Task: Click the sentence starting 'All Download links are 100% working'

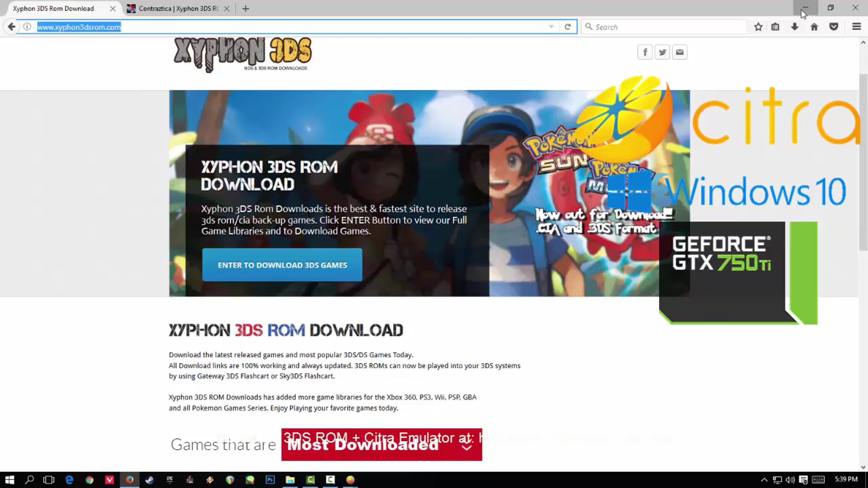Action: (x=345, y=371)
